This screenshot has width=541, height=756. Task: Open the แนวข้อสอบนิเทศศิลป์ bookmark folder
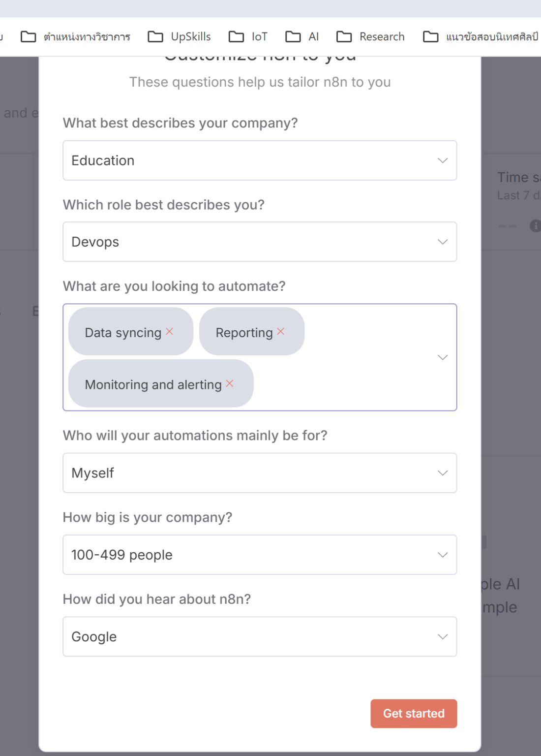(481, 37)
